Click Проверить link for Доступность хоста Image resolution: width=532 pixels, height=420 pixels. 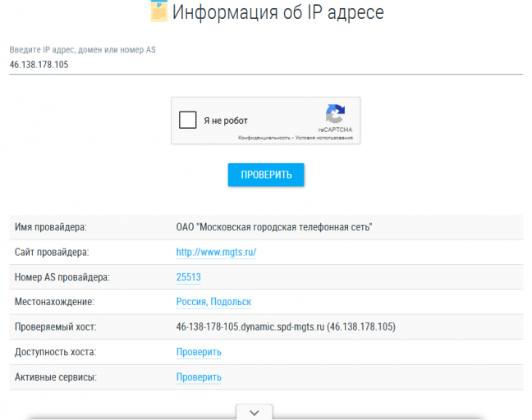click(x=199, y=352)
